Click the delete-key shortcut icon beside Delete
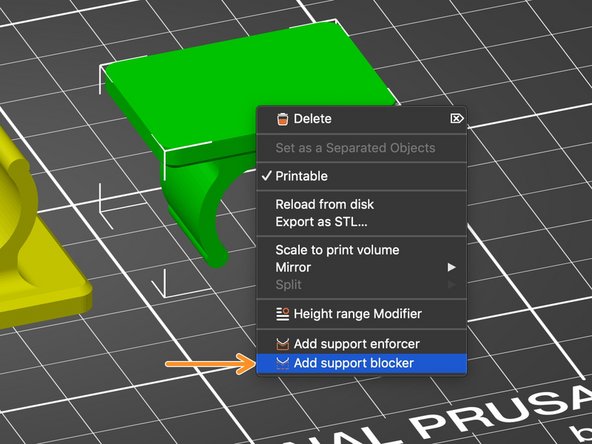592x444 pixels. point(457,119)
